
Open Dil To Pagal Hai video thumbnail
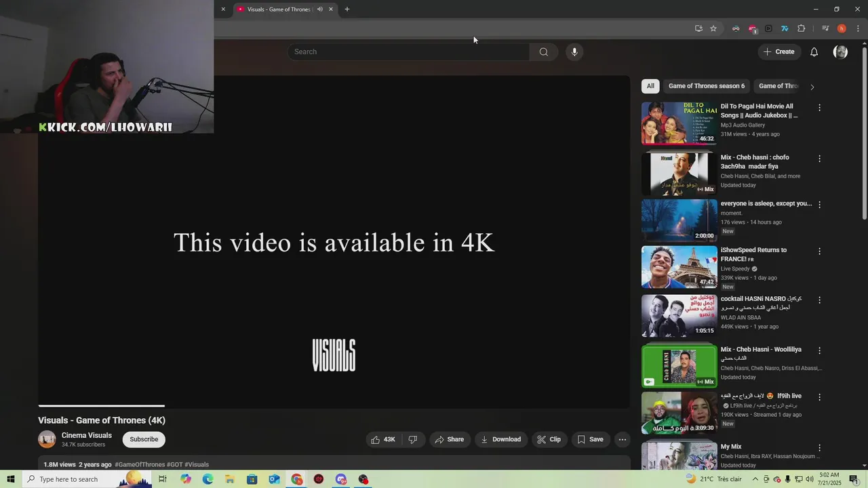coord(679,123)
